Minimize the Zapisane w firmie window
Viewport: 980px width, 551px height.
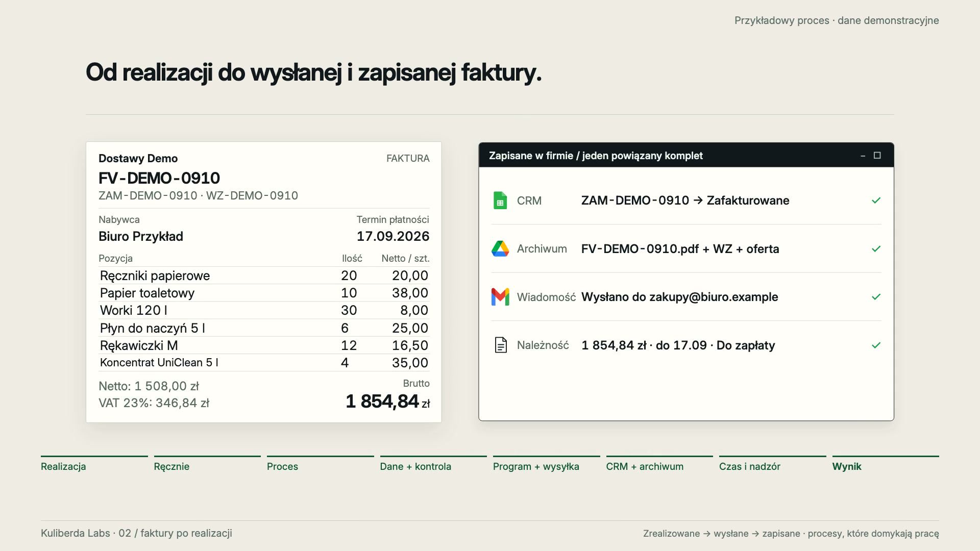863,156
